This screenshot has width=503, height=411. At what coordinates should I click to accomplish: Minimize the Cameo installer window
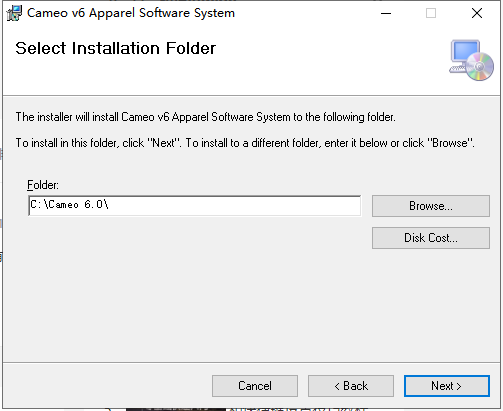tap(386, 13)
